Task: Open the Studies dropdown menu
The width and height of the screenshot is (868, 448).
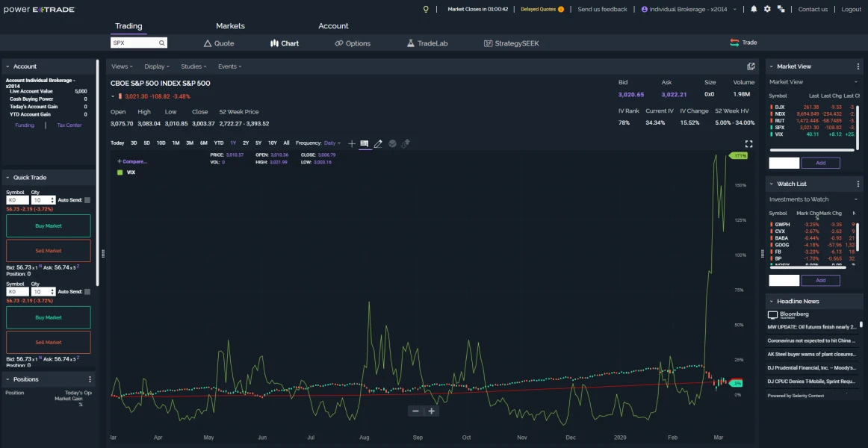Action: tap(193, 66)
